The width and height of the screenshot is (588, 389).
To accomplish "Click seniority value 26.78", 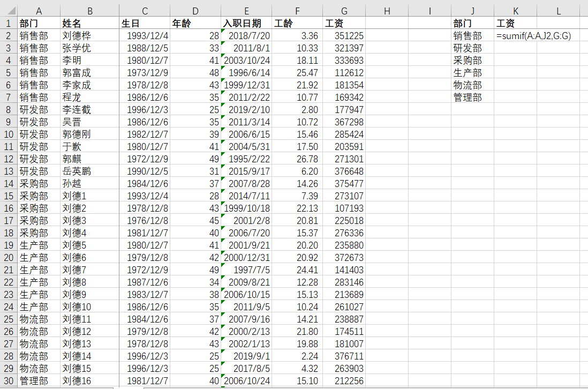I will (307, 159).
